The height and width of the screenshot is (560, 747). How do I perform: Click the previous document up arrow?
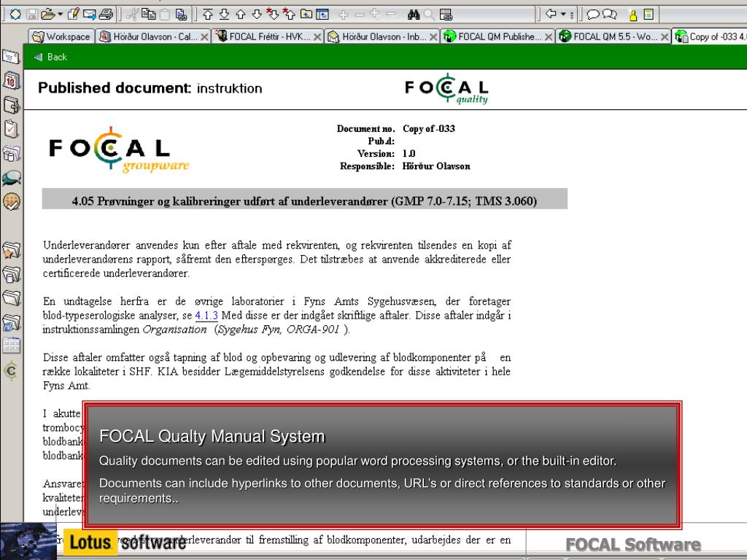(x=240, y=15)
